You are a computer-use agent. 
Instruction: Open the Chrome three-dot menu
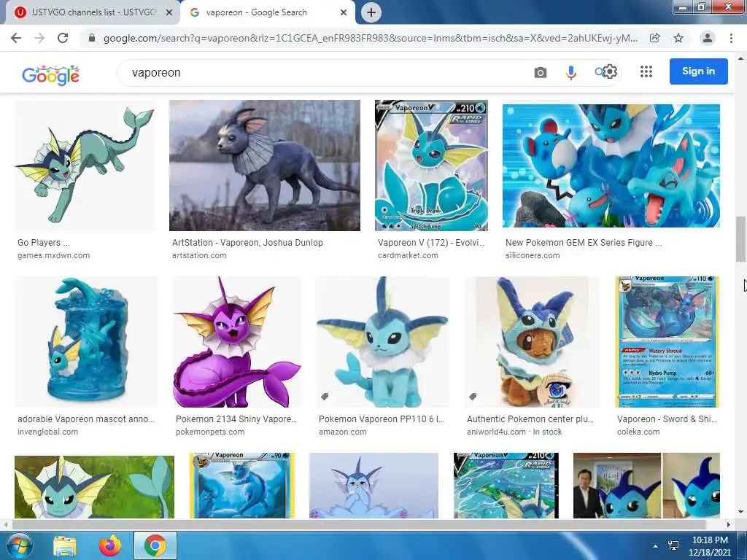[x=731, y=38]
